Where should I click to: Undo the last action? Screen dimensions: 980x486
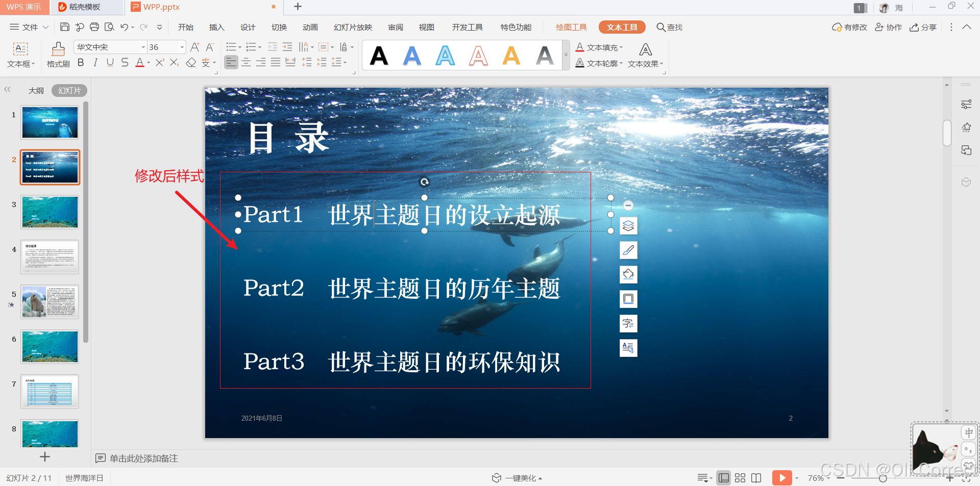(x=124, y=27)
